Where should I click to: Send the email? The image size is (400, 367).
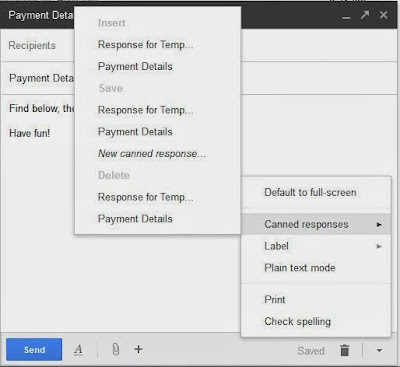point(34,350)
